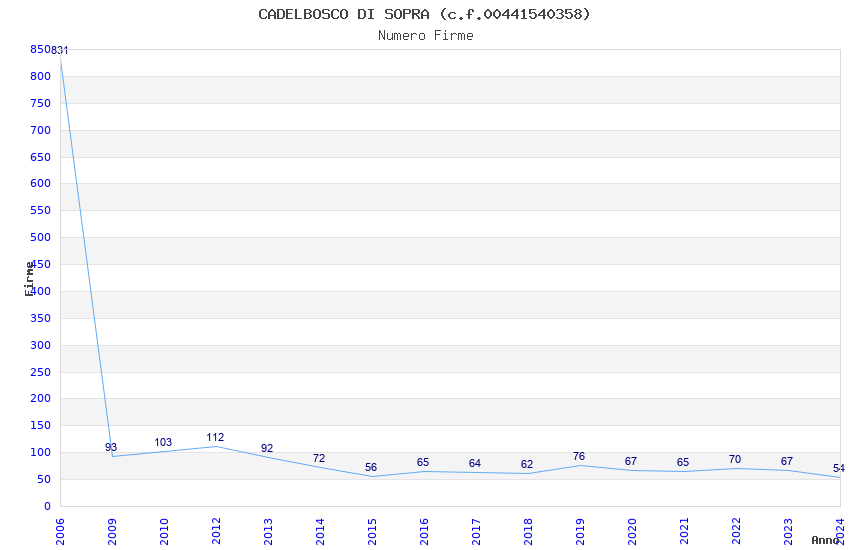Image resolution: width=850 pixels, height=550 pixels.
Task: Click the data label 72
Action: 319,458
